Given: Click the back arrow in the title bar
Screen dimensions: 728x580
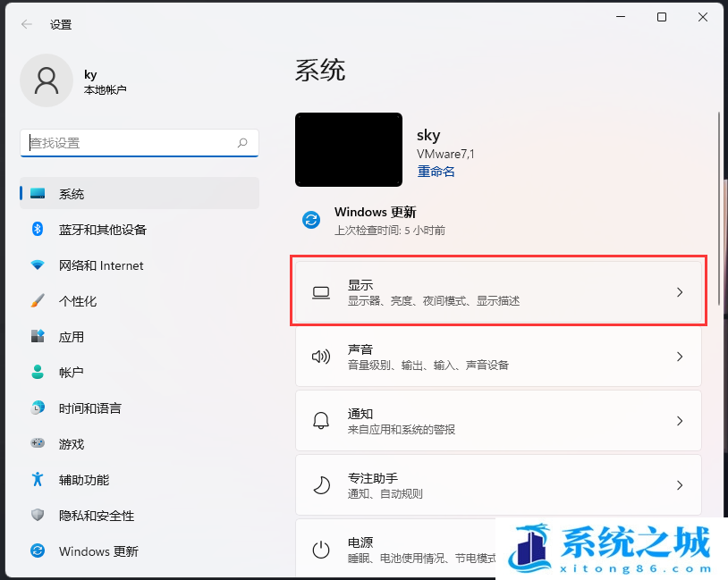Looking at the screenshot, I should (27, 24).
